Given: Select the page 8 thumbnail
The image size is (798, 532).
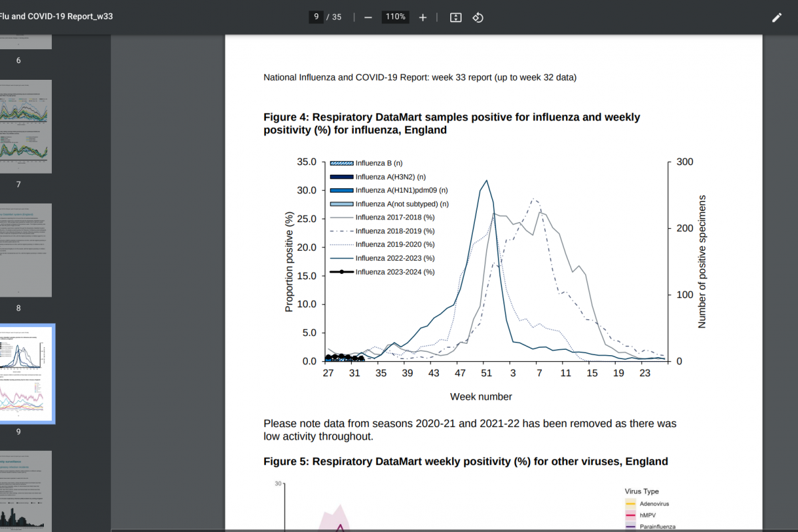Looking at the screenshot, I should point(27,250).
